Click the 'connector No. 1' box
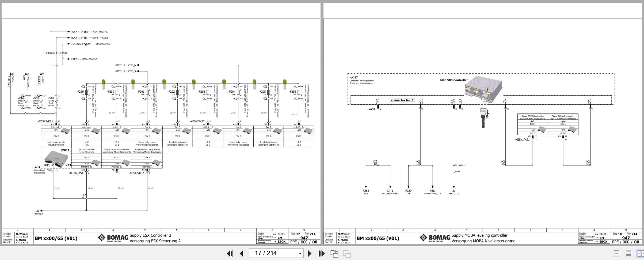The image size is (644, 260). pos(402,100)
